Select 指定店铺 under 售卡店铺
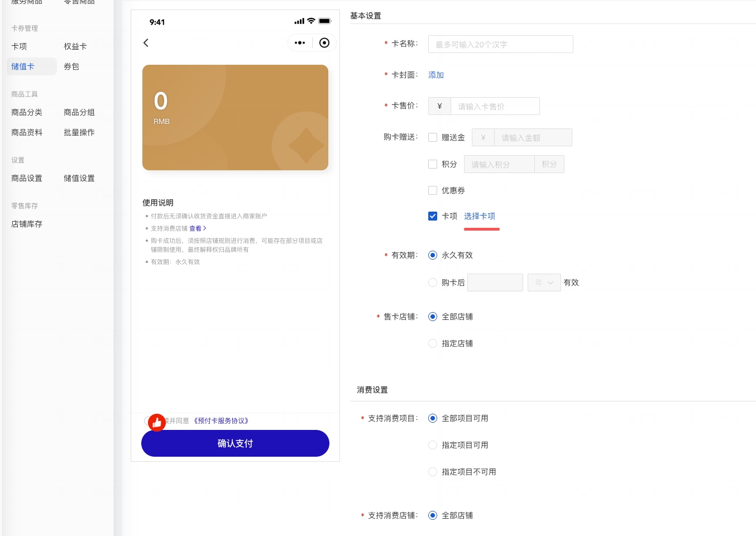This screenshot has width=756, height=536. point(433,343)
